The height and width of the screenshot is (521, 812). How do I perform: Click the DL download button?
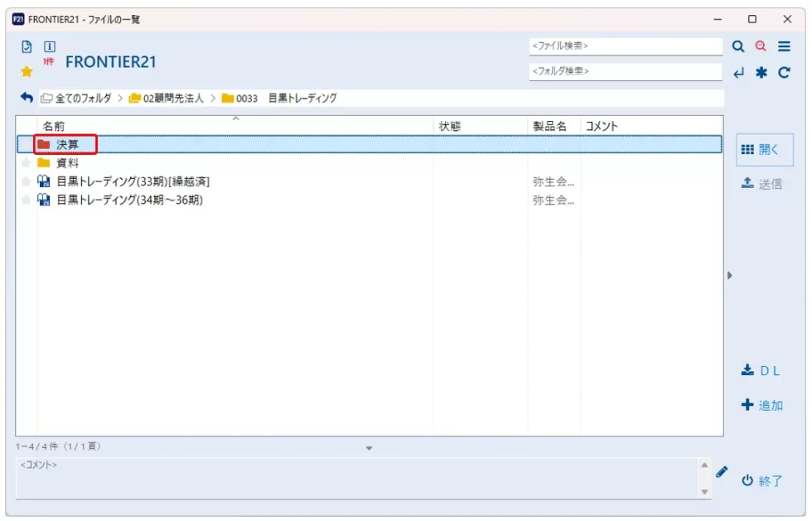click(x=761, y=371)
